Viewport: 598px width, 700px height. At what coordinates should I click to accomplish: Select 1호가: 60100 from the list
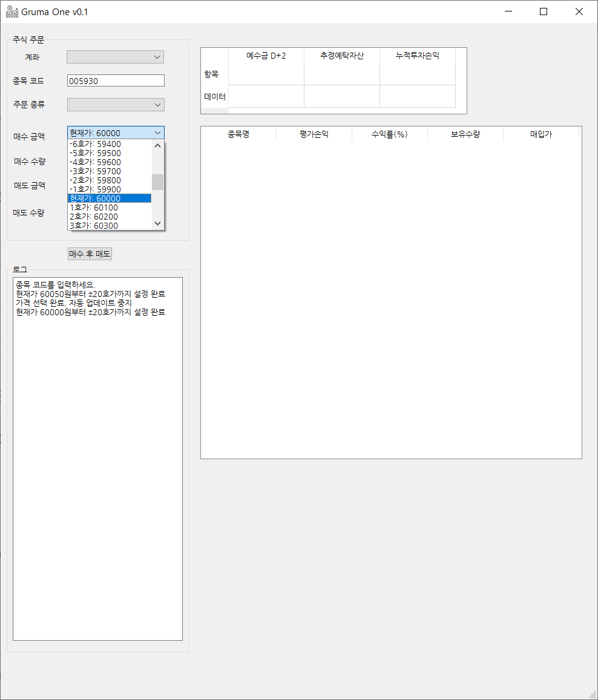point(110,208)
